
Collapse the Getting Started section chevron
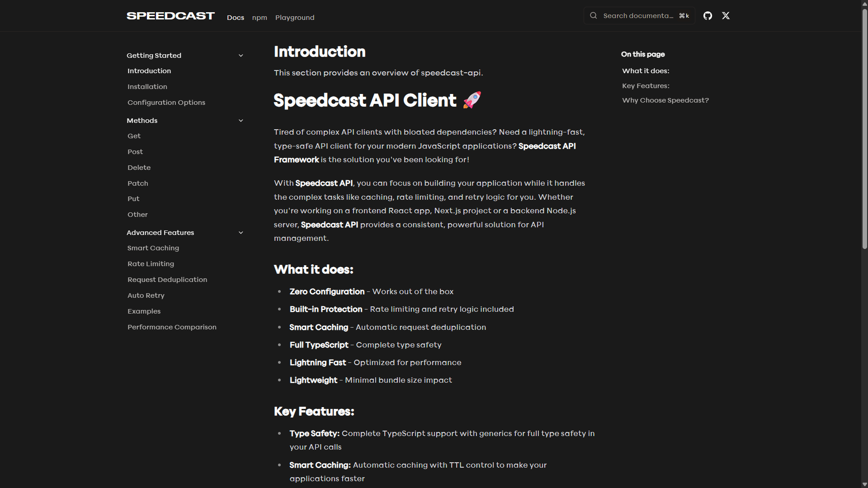click(x=241, y=56)
